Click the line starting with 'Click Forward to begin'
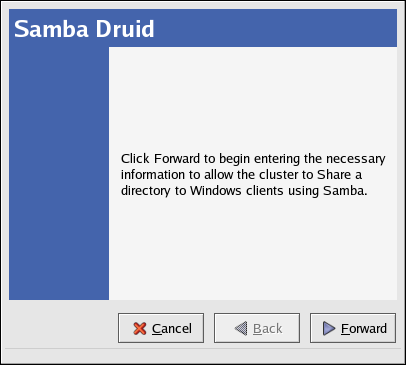Screen dimensions: 406x365 (253, 159)
